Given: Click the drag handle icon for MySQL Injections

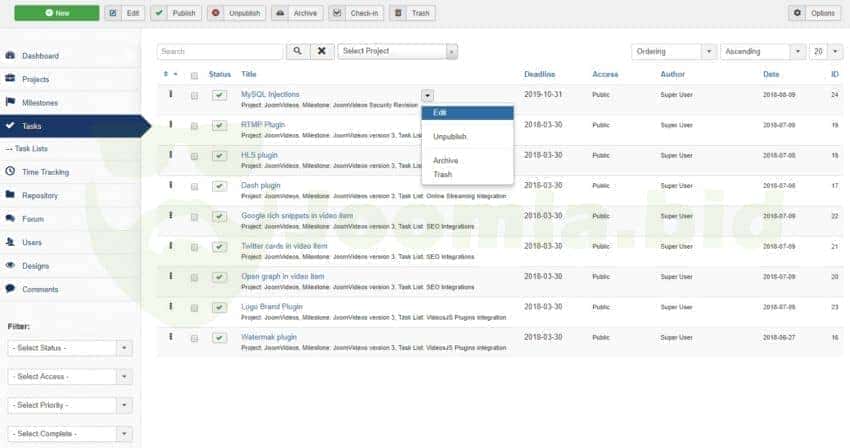Looking at the screenshot, I should coord(170,95).
